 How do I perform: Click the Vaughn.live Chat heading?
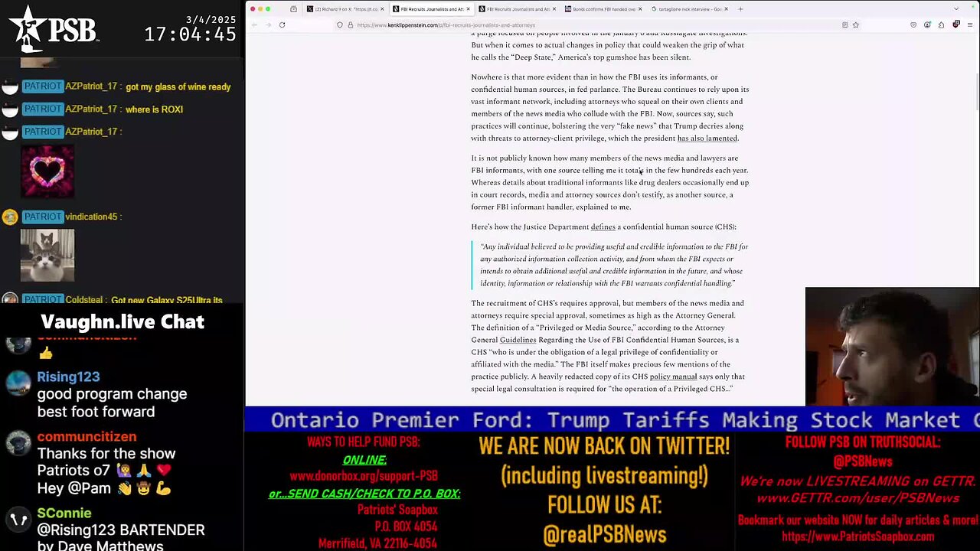point(122,322)
